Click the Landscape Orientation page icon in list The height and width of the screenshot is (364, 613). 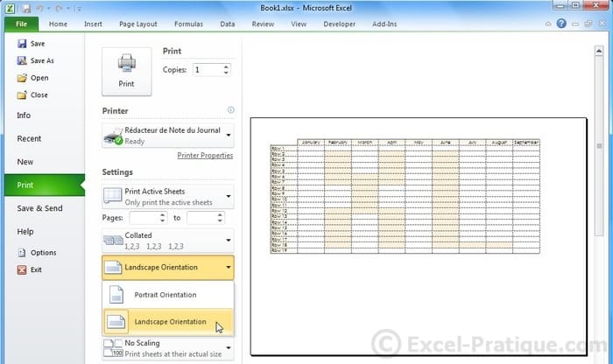[x=116, y=322]
